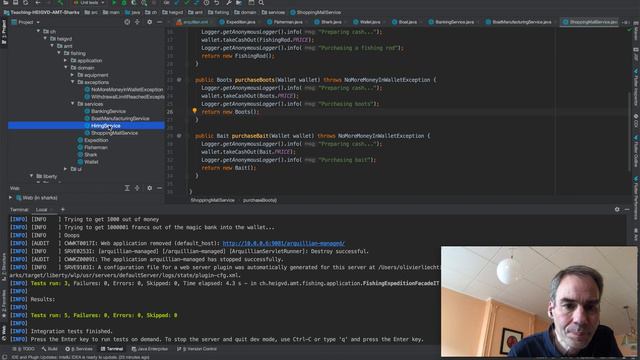Collapse the heigvd folder in project tree
Screen dimensions: 640x360
pyautogui.click(x=45, y=38)
